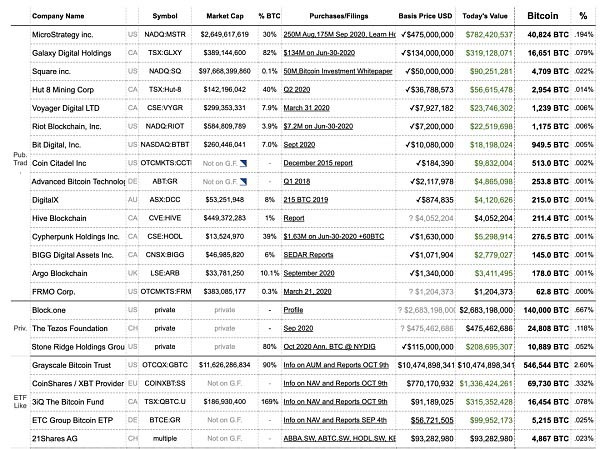Select the ETF Like category label
This screenshot has width=600, height=449.
(x=20, y=402)
